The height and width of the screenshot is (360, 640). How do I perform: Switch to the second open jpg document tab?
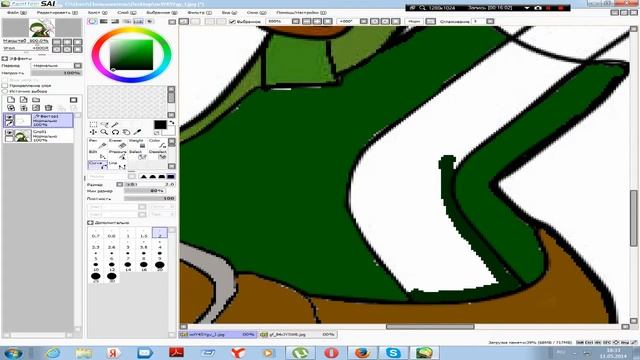coord(298,334)
